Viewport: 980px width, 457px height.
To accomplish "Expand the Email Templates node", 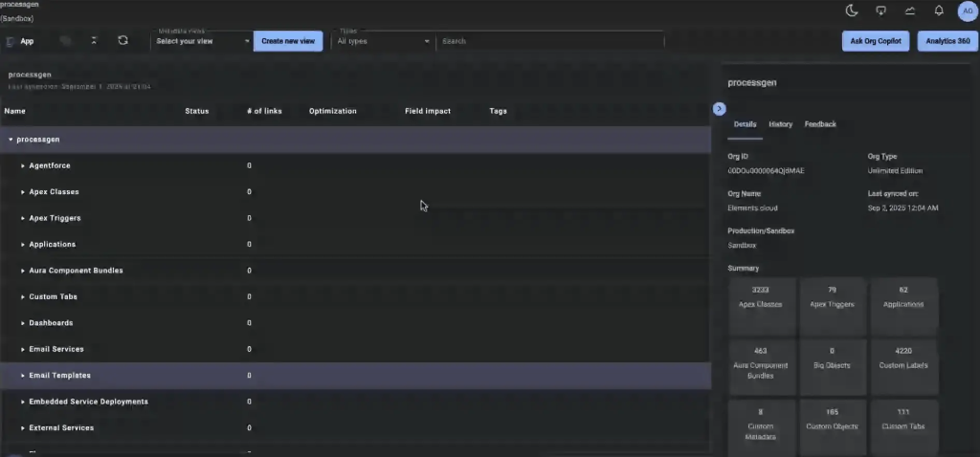I will pos(23,376).
